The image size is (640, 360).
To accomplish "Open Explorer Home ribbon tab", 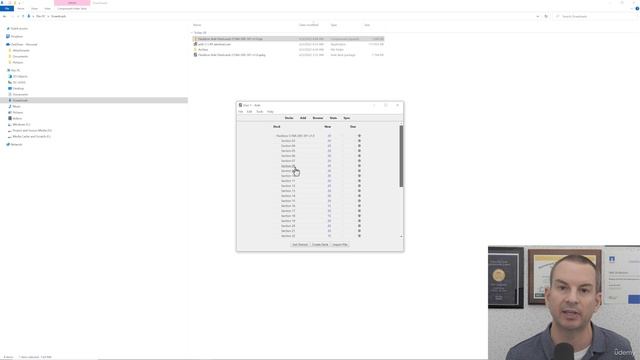I will click(21, 9).
